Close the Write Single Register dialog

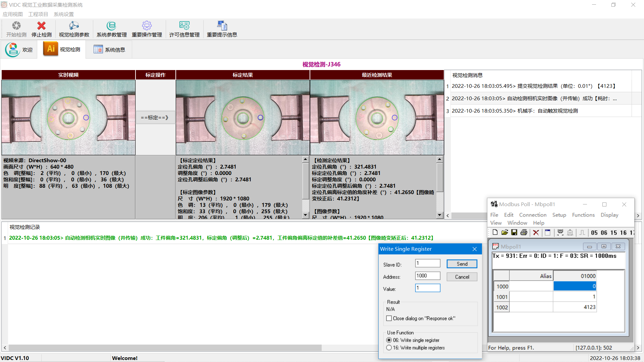tap(474, 249)
